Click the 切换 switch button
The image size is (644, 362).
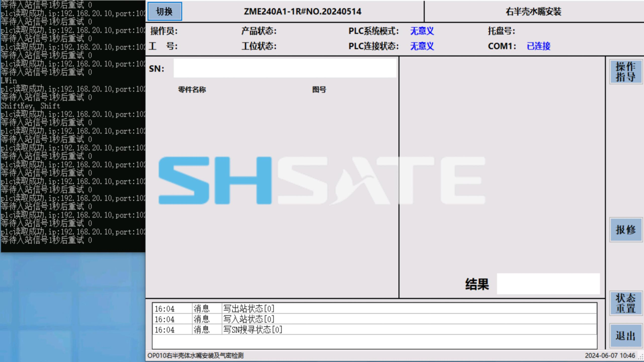[165, 12]
